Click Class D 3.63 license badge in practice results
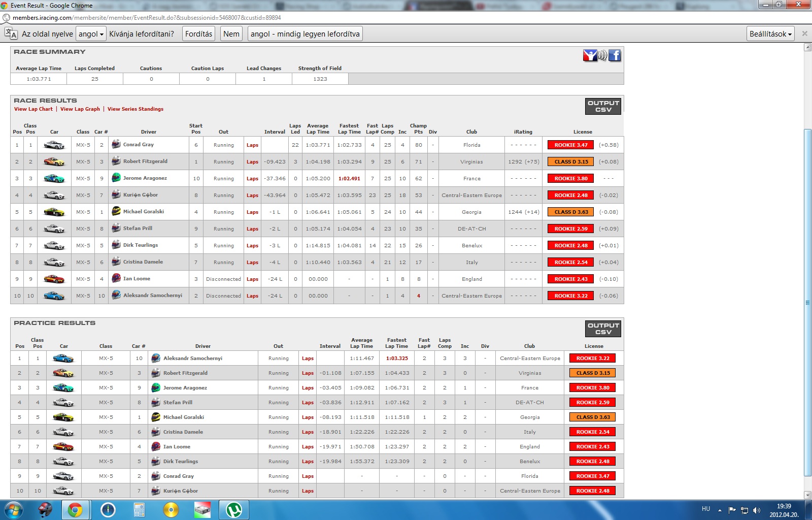Screen dimensions: 812x520 tap(593, 417)
